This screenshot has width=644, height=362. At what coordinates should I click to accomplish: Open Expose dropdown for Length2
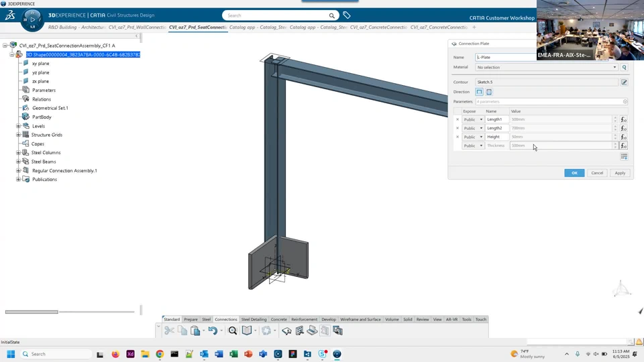473,128
